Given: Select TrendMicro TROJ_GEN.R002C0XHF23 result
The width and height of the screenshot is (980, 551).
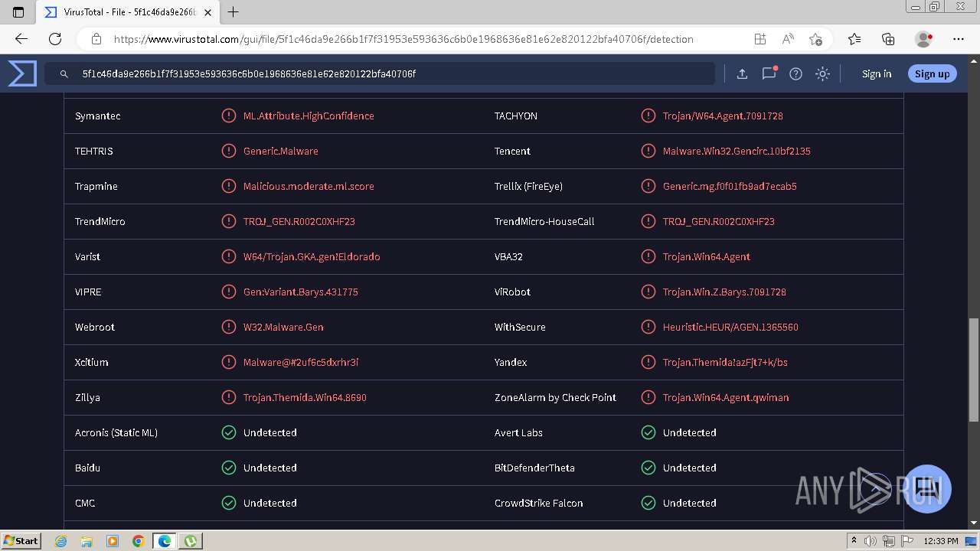Looking at the screenshot, I should [299, 221].
